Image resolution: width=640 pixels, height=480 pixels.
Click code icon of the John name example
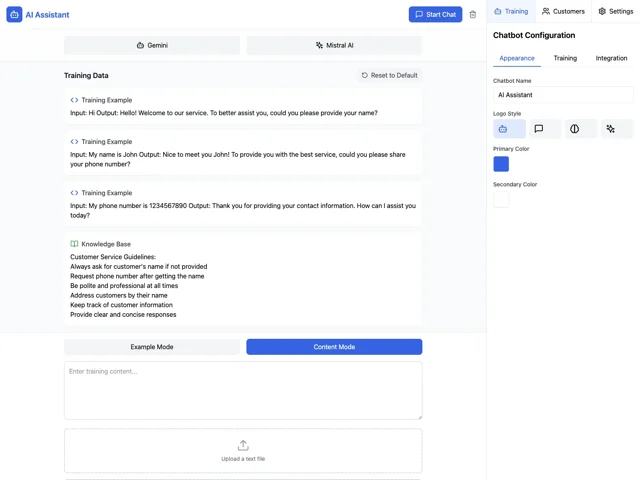tap(74, 142)
